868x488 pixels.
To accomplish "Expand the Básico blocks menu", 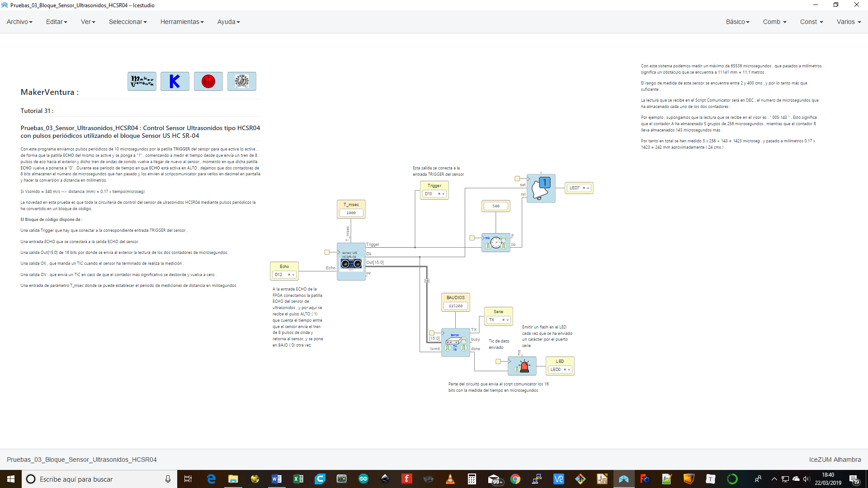I will point(737,22).
